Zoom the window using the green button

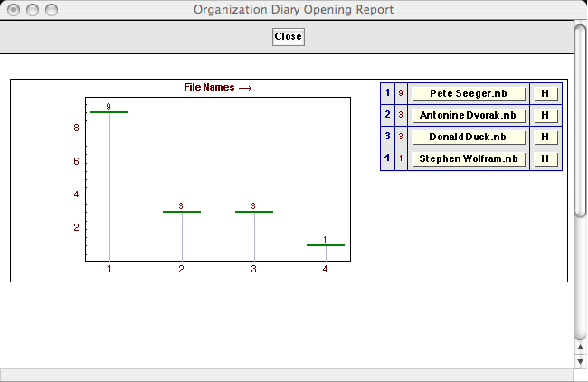(x=51, y=10)
